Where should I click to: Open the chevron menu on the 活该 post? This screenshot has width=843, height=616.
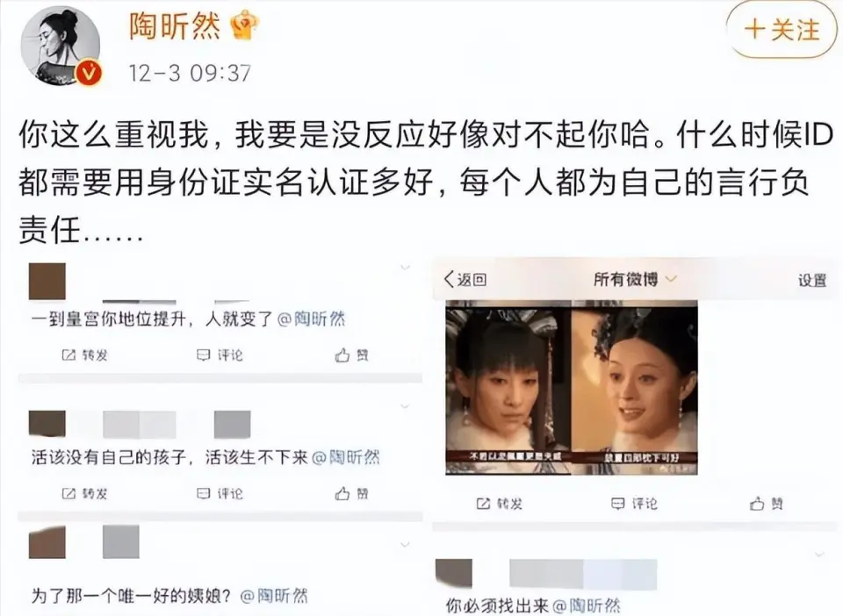(406, 406)
